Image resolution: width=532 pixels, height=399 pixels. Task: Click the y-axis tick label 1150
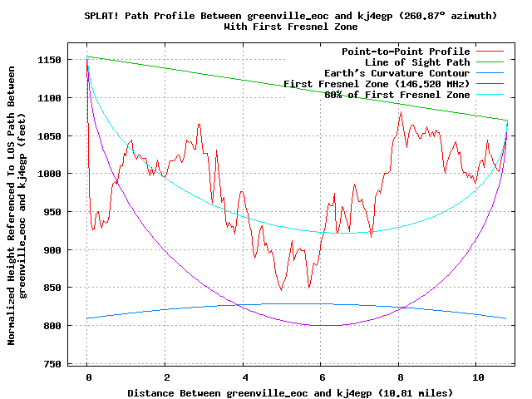49,60
